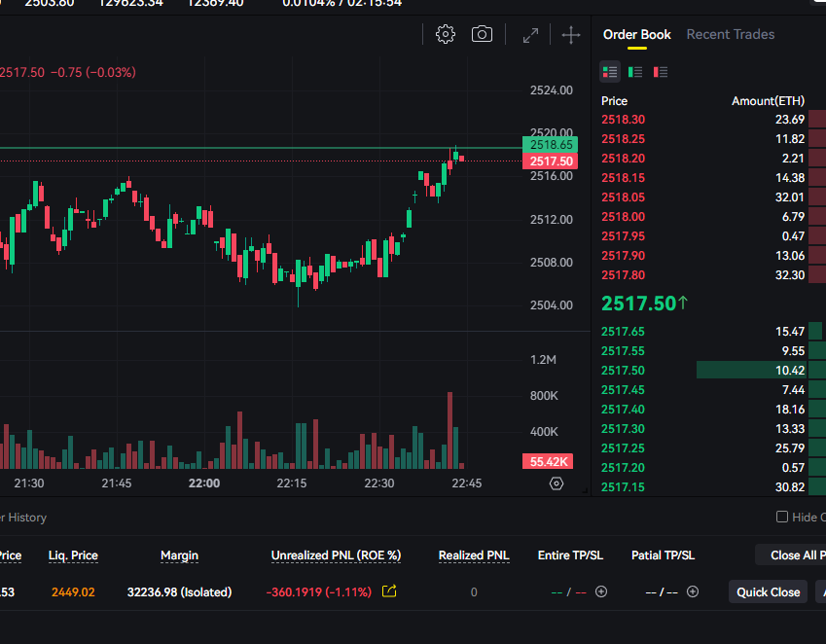Open chart settings gear icon

pos(446,35)
